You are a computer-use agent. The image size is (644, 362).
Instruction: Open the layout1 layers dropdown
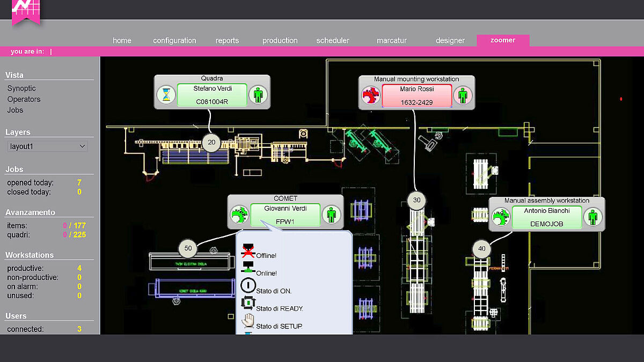[x=47, y=146]
